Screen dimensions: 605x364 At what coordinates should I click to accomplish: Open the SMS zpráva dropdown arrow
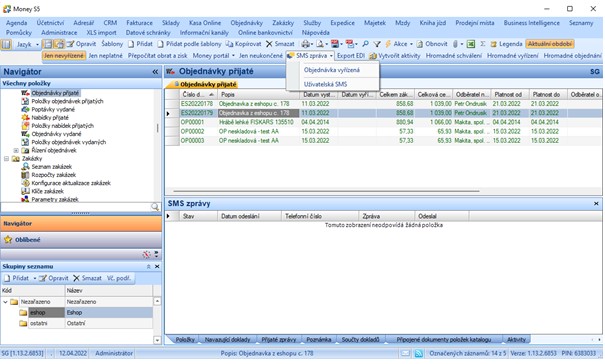pos(331,56)
